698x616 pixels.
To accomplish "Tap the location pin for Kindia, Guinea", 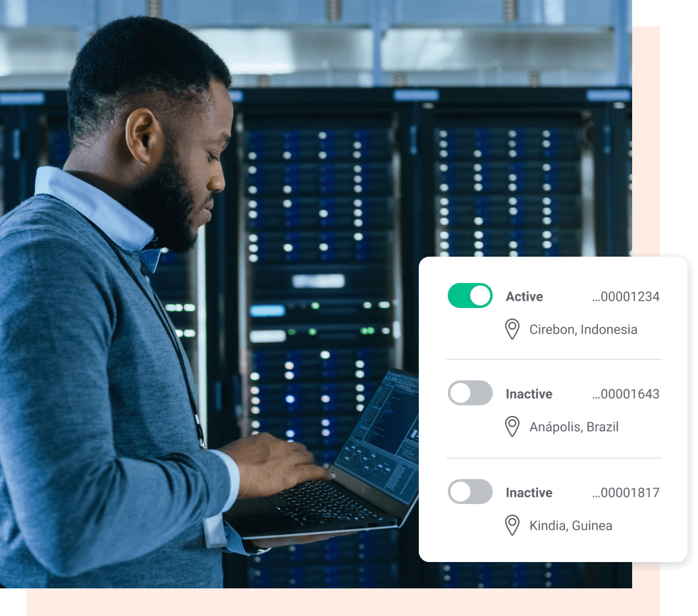I will point(512,525).
